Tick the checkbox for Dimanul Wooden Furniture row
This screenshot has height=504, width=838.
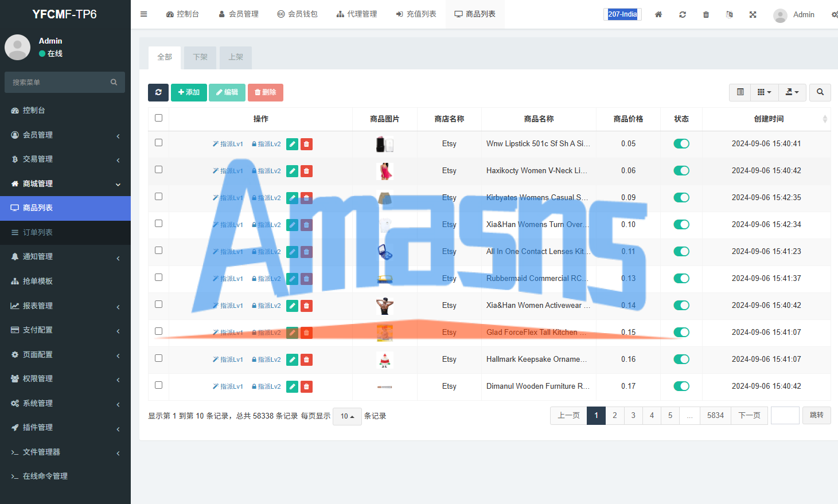tap(159, 385)
